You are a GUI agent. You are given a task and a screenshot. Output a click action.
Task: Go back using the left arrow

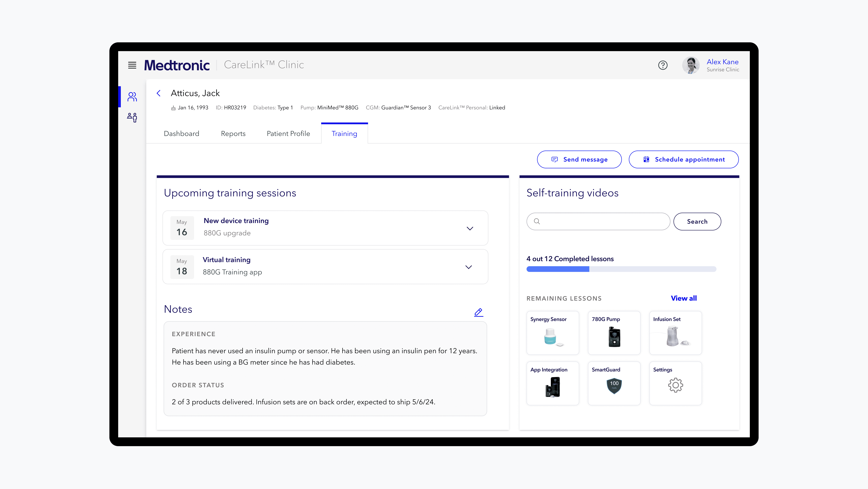159,93
